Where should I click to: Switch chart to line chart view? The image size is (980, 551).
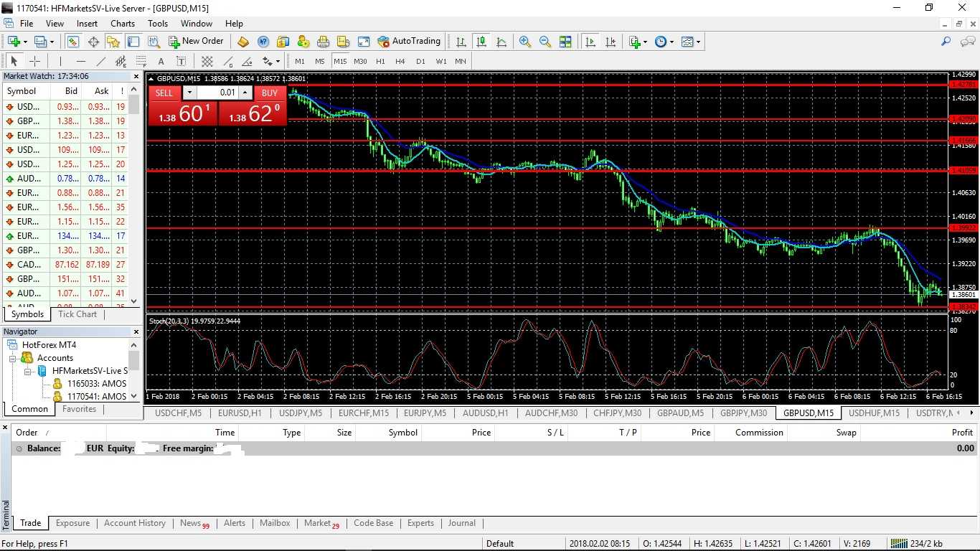click(501, 42)
